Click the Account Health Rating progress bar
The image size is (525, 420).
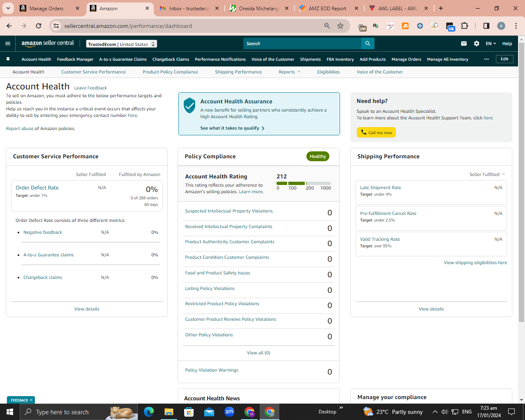[x=304, y=183]
